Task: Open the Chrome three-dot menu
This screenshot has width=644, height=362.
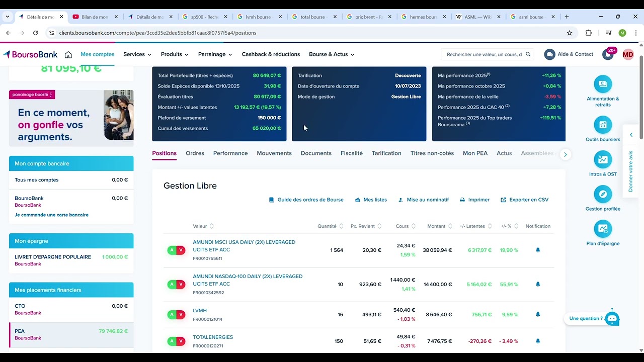Action: click(636, 33)
